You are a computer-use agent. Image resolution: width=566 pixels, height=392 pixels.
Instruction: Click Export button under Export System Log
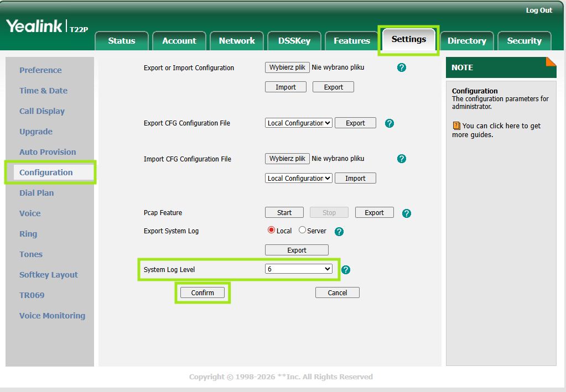[x=297, y=250]
